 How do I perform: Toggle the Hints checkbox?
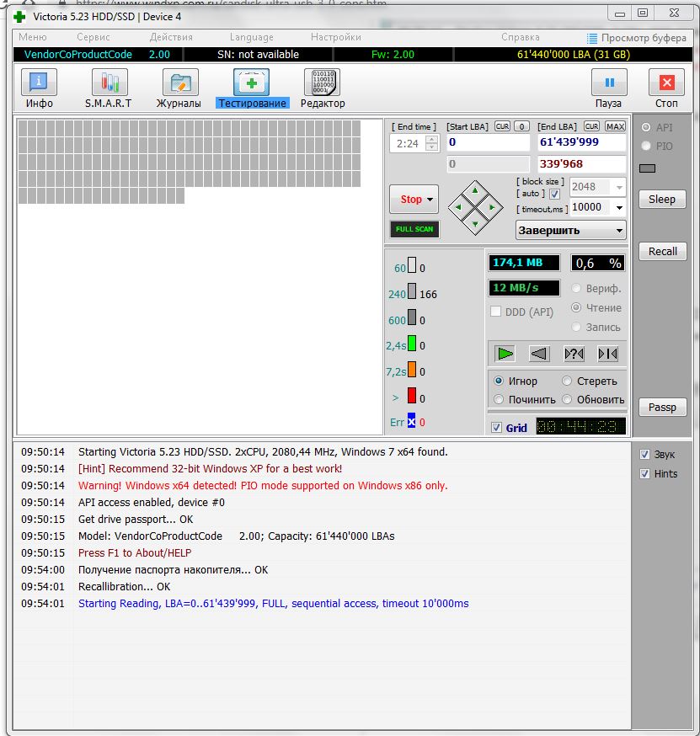[644, 473]
